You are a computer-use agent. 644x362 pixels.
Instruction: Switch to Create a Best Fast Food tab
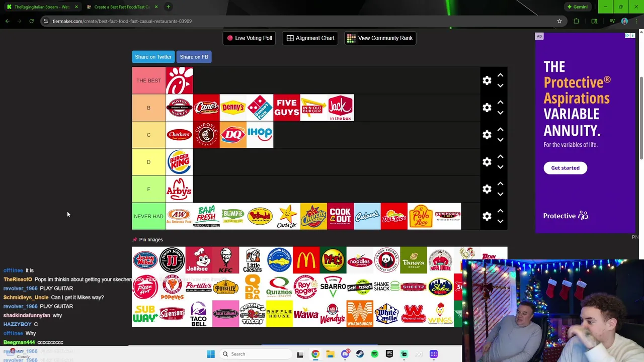122,7
